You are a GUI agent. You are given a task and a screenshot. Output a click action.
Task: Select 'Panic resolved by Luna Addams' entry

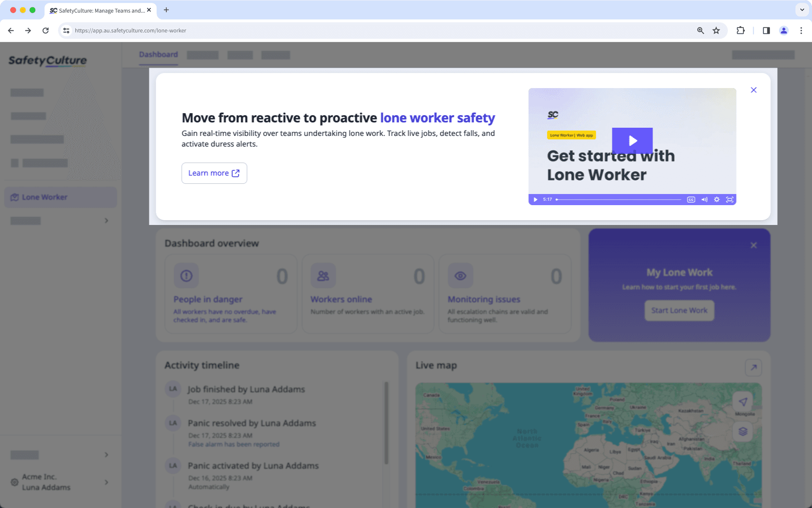(252, 423)
